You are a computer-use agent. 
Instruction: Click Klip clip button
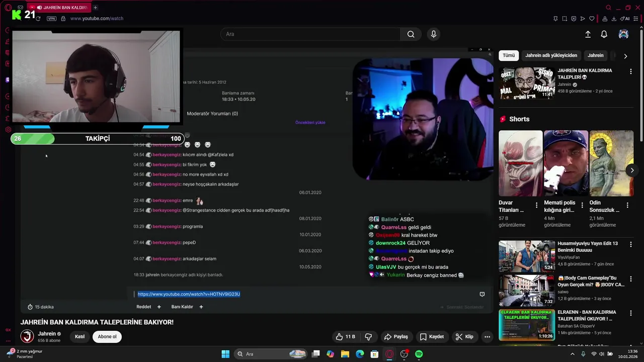464,337
